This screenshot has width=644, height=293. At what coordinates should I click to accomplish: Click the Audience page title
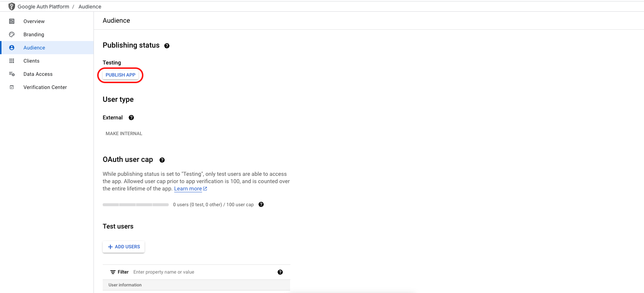pos(116,21)
